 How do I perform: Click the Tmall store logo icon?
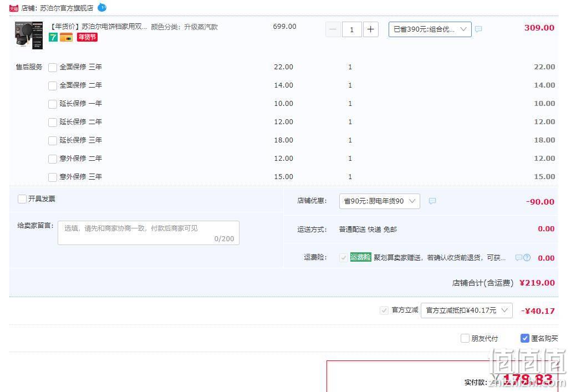[14, 8]
